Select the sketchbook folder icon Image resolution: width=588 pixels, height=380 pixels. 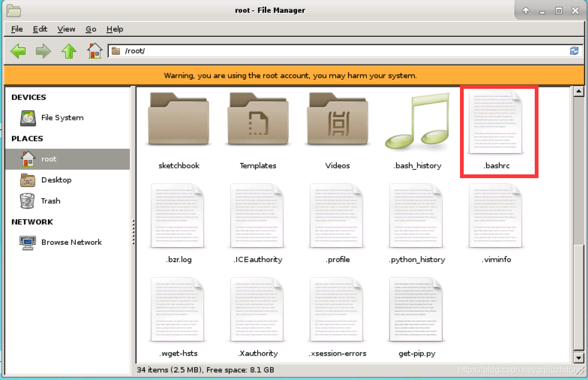pyautogui.click(x=179, y=119)
